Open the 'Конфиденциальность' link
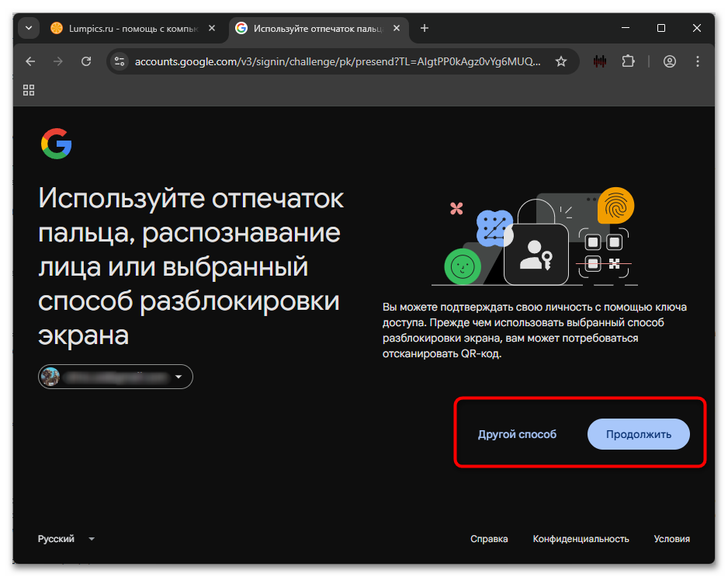This screenshot has height=577, width=728. click(581, 539)
